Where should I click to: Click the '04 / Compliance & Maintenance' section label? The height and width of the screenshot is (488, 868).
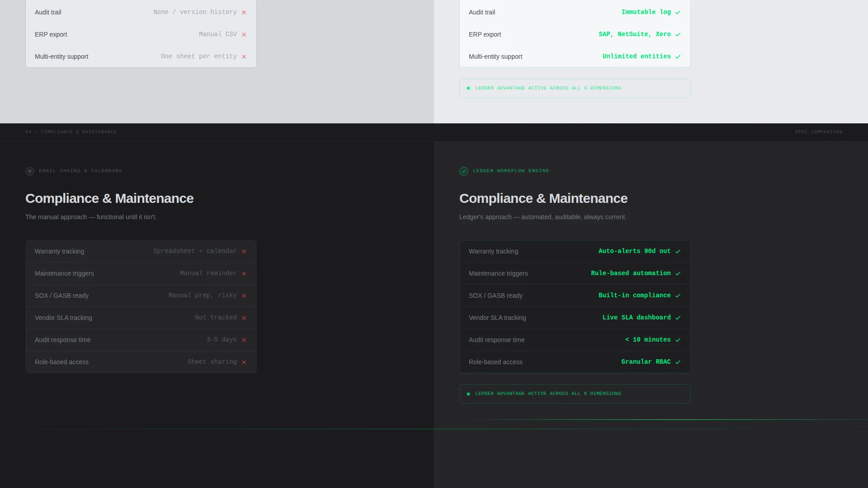[71, 132]
